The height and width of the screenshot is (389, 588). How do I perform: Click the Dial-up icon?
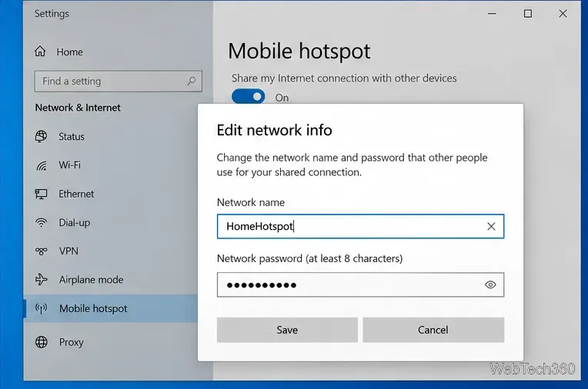(x=41, y=223)
